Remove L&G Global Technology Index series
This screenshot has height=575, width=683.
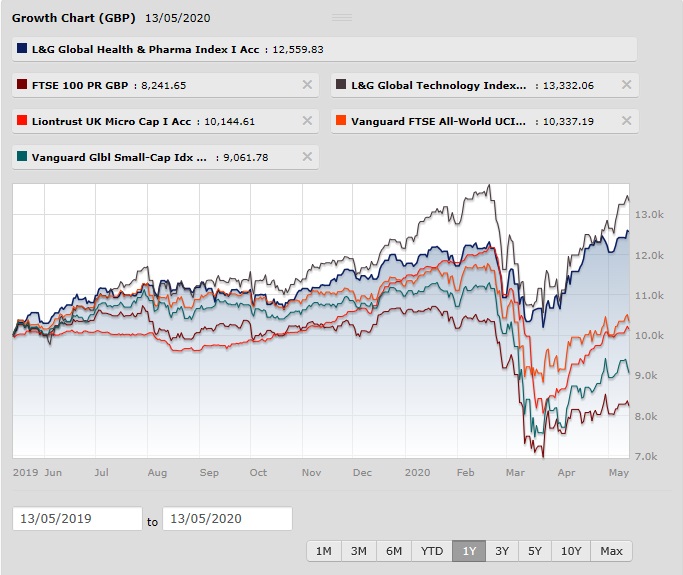(x=626, y=85)
